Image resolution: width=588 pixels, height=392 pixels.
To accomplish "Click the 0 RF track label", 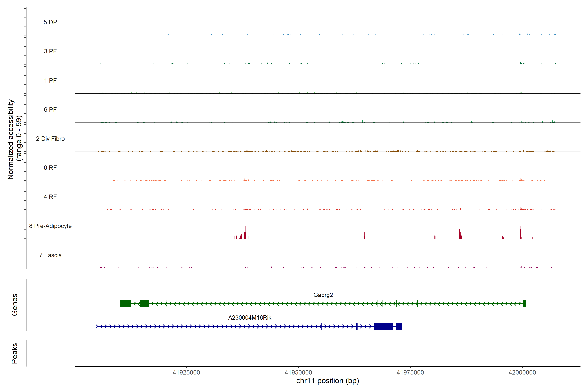I will [x=50, y=168].
